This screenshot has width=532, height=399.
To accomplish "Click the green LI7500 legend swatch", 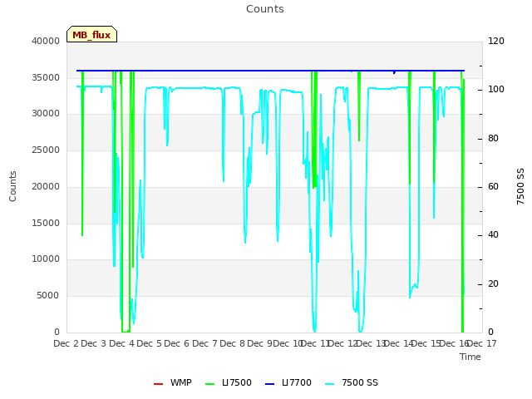I will 210,383.
